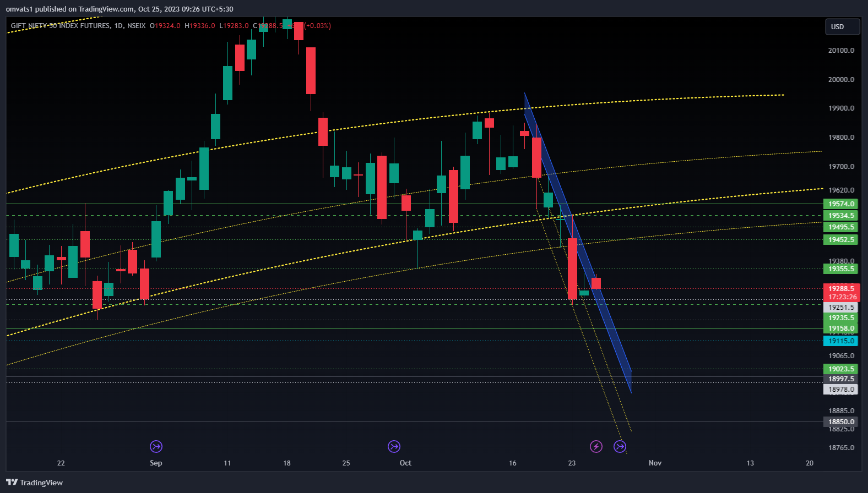Click the 17:23:26 countdown timer
The image size is (868, 493).
click(x=842, y=297)
